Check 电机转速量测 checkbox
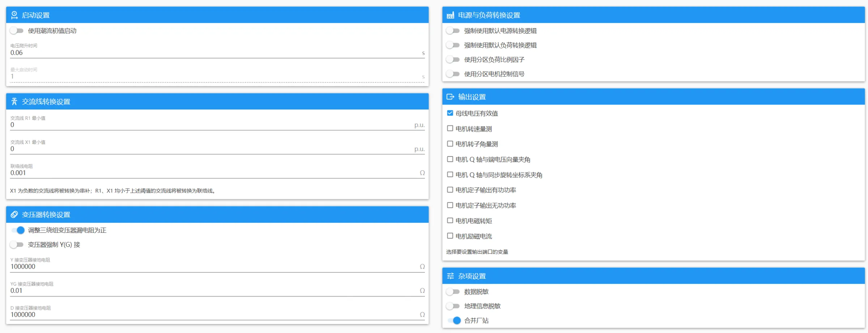 point(450,128)
